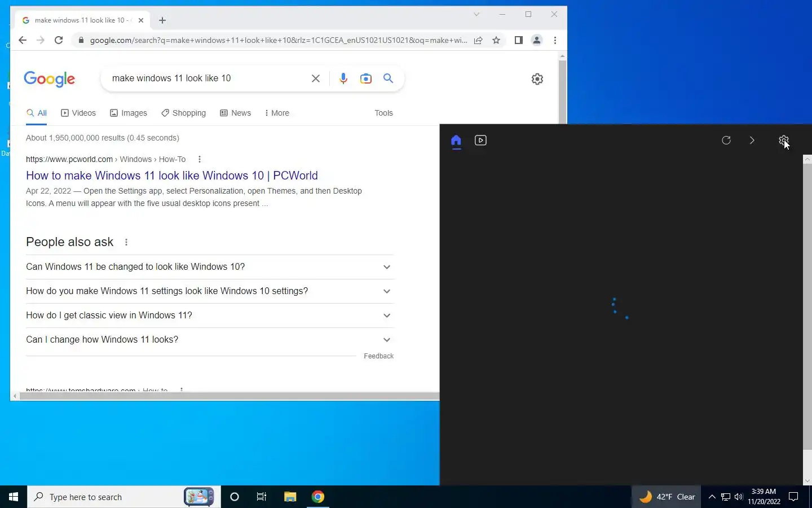Click Chrome icon on taskbar
The height and width of the screenshot is (508, 812).
point(318,497)
